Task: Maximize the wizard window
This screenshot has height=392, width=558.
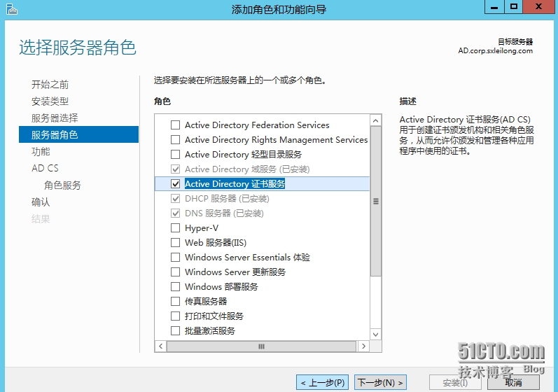Action: pyautogui.click(x=513, y=6)
